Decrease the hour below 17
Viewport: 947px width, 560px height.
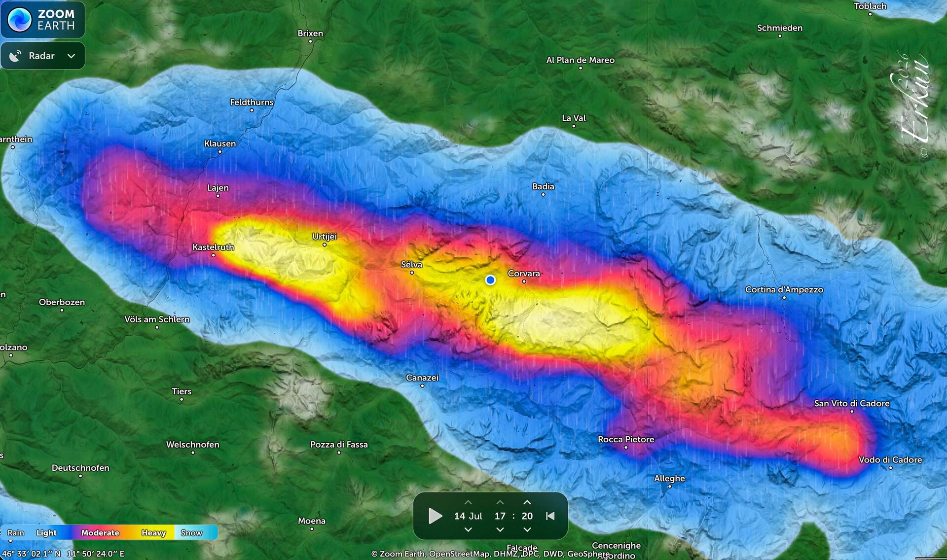500,529
